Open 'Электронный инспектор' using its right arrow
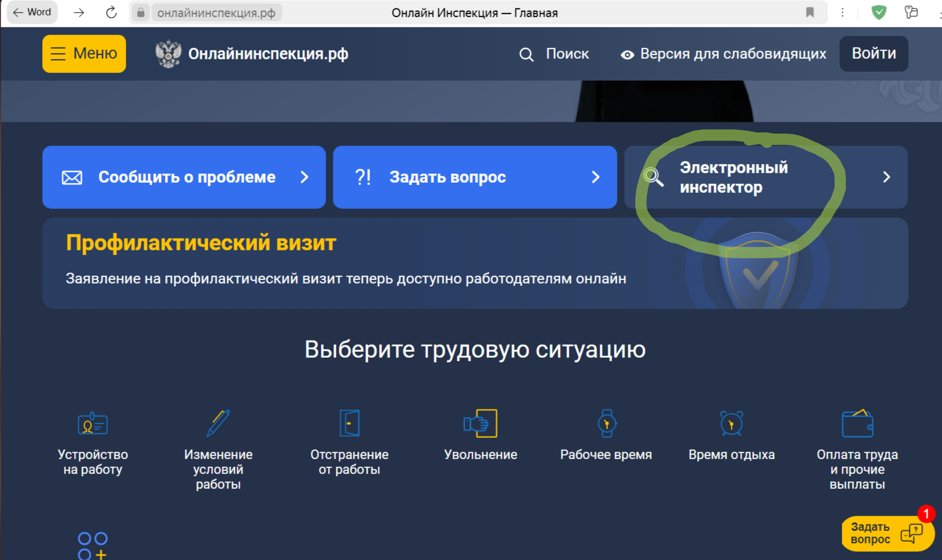942x560 pixels. click(886, 177)
